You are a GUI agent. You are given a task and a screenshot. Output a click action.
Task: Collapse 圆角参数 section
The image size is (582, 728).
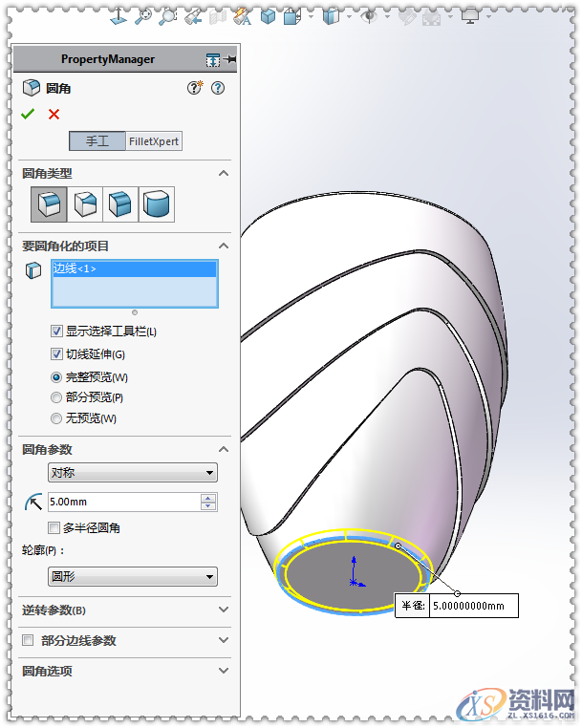click(224, 449)
